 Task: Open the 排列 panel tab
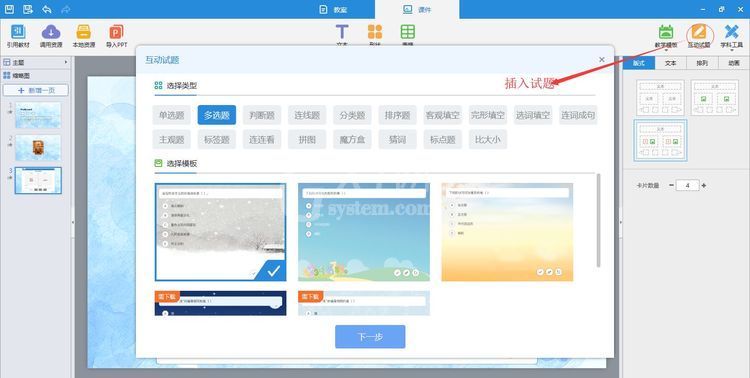pos(702,63)
